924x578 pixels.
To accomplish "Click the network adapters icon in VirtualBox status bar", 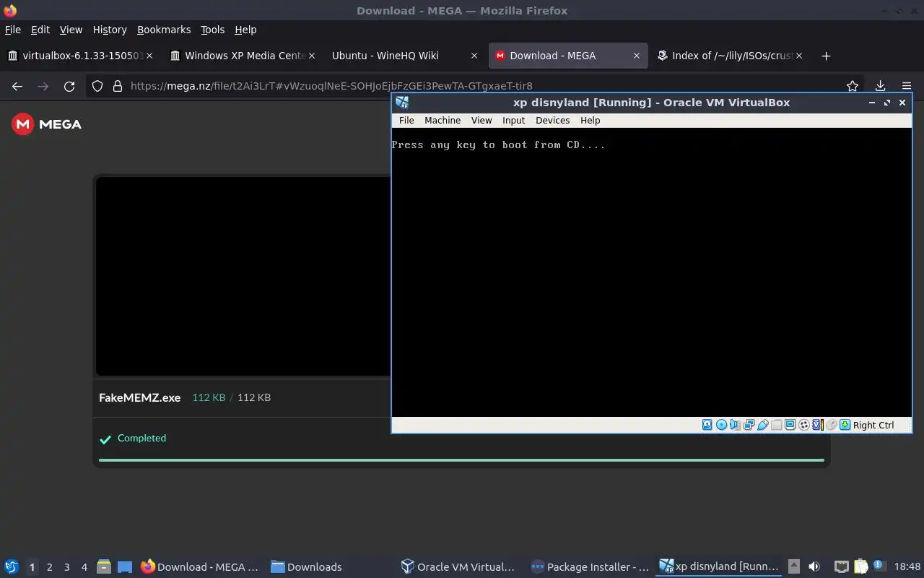I will tap(749, 425).
